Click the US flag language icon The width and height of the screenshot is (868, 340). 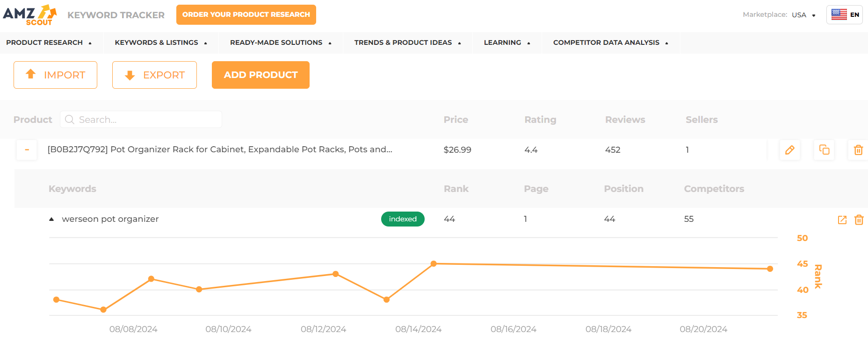tap(839, 14)
